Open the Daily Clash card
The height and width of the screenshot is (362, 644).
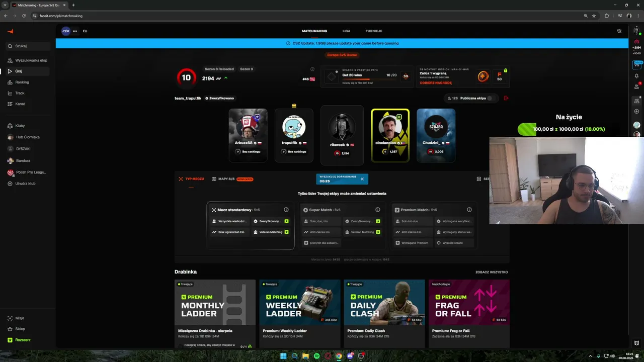pos(384,313)
